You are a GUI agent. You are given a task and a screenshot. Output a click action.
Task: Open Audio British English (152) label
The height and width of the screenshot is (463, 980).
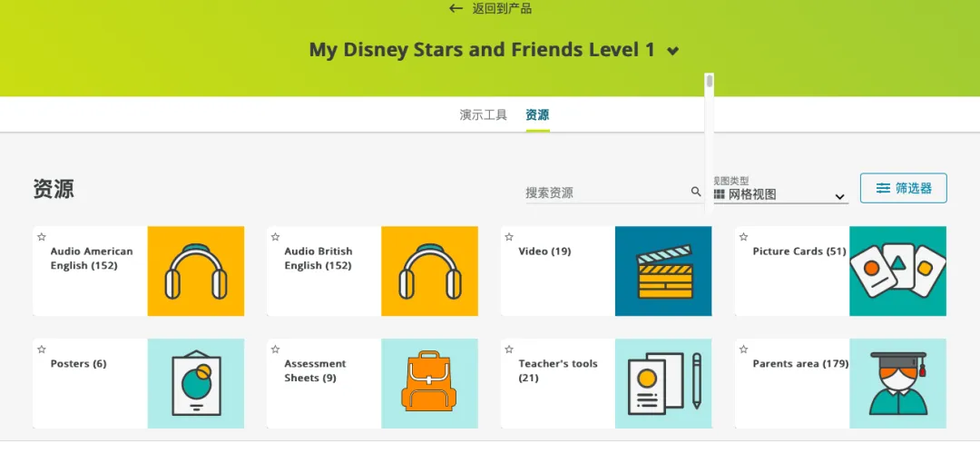(318, 259)
